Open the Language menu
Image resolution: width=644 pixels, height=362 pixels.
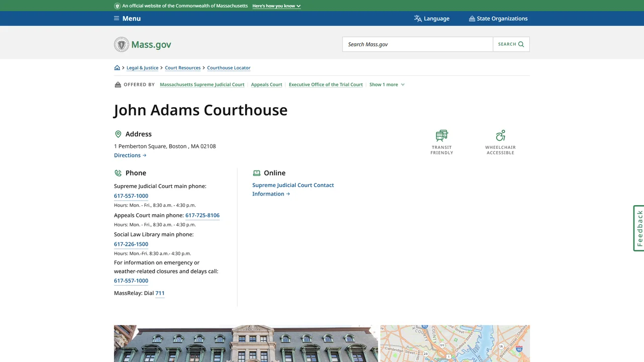point(432,19)
